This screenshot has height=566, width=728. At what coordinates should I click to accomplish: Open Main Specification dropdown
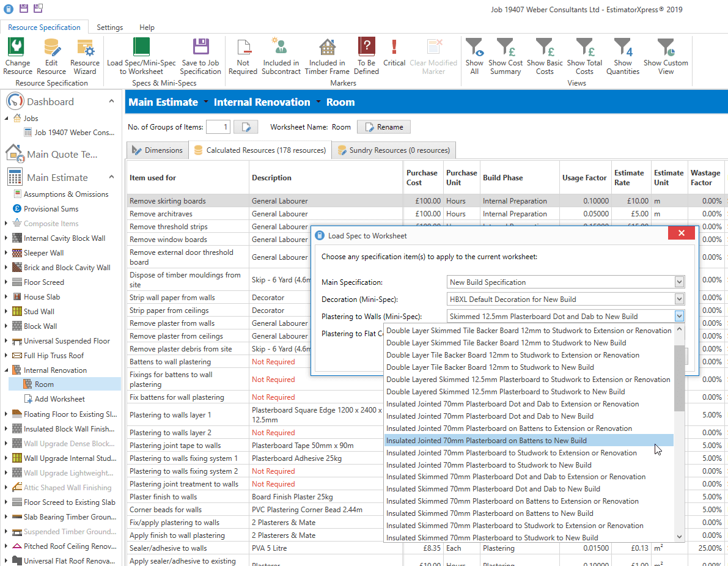point(678,282)
